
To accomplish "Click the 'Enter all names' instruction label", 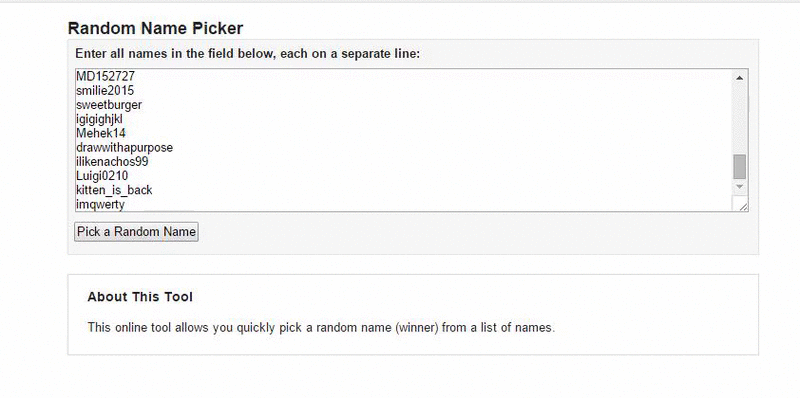I will pyautogui.click(x=247, y=54).
